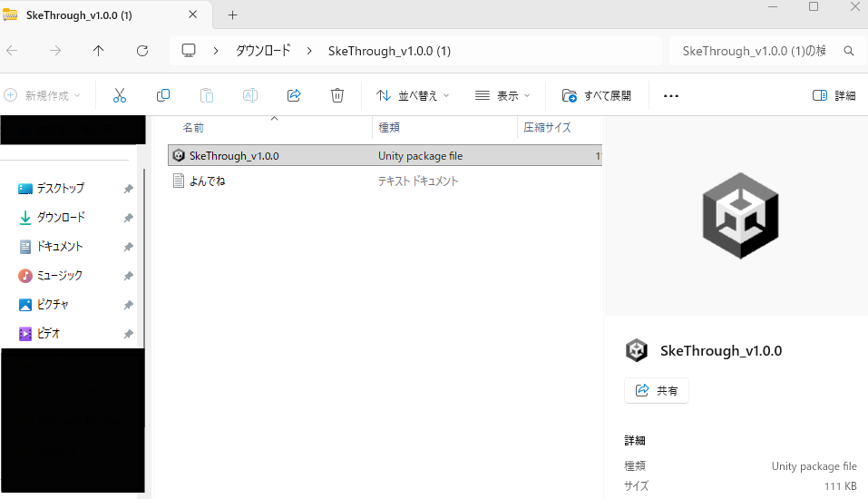This screenshot has width=868, height=499.
Task: Click the Refresh button in navigation bar
Action: click(x=142, y=51)
